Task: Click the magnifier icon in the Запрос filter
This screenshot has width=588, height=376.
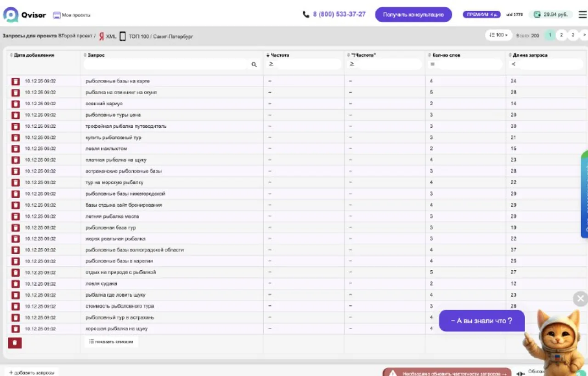Action: pos(254,65)
